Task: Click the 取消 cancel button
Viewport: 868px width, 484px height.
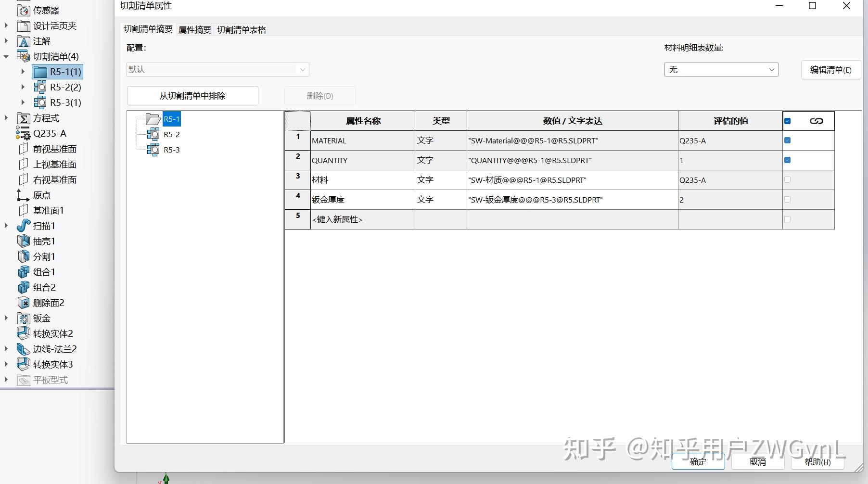Action: click(x=758, y=461)
